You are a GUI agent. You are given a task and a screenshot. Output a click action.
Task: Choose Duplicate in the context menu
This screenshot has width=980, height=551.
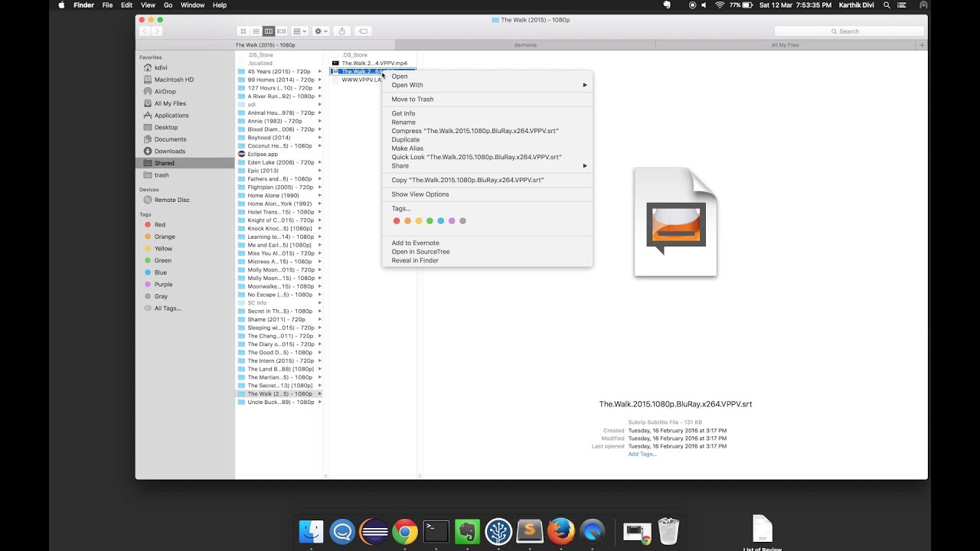click(487, 140)
